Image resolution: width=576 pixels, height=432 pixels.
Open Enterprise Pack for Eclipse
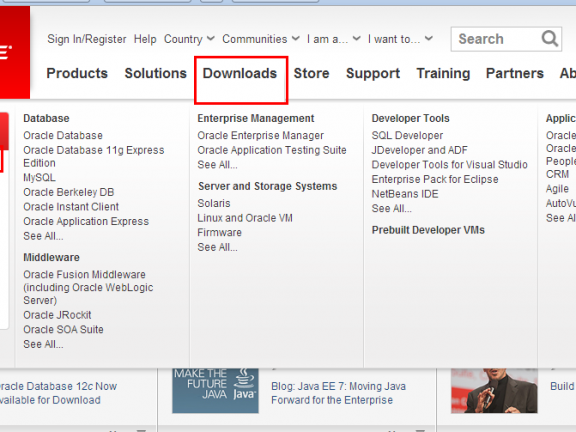[435, 179]
